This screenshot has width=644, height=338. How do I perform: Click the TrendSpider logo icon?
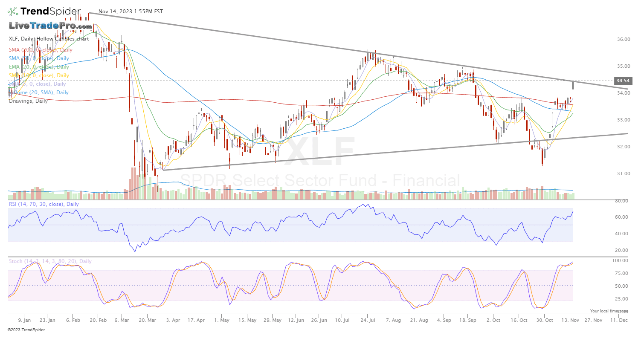coord(13,12)
